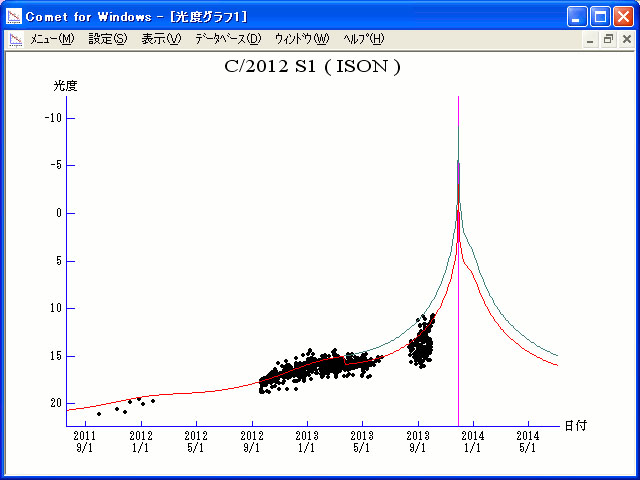Click the 2014 1/1 date label
The height and width of the screenshot is (480, 640).
point(473,442)
